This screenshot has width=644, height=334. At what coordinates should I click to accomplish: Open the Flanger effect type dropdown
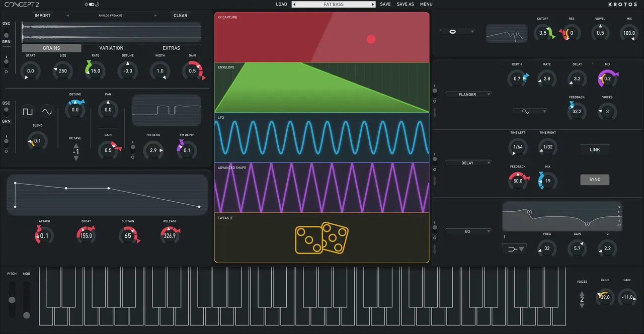tap(467, 95)
